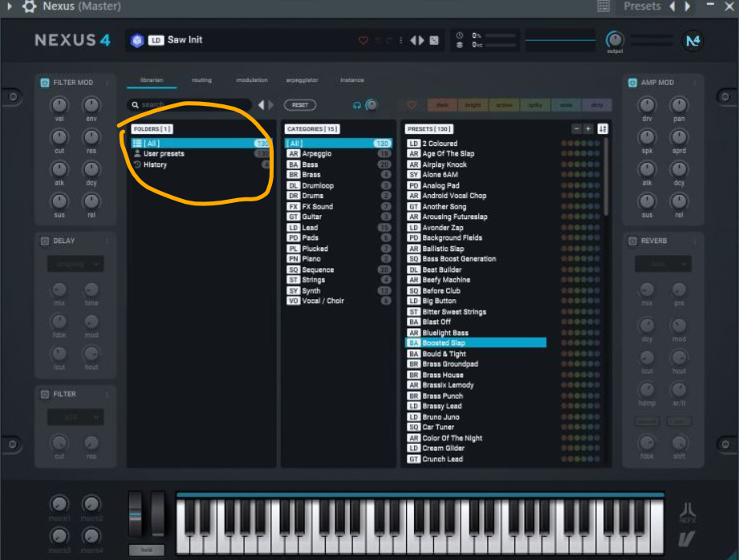Click the output knob
This screenshot has height=560, width=739.
pos(615,39)
